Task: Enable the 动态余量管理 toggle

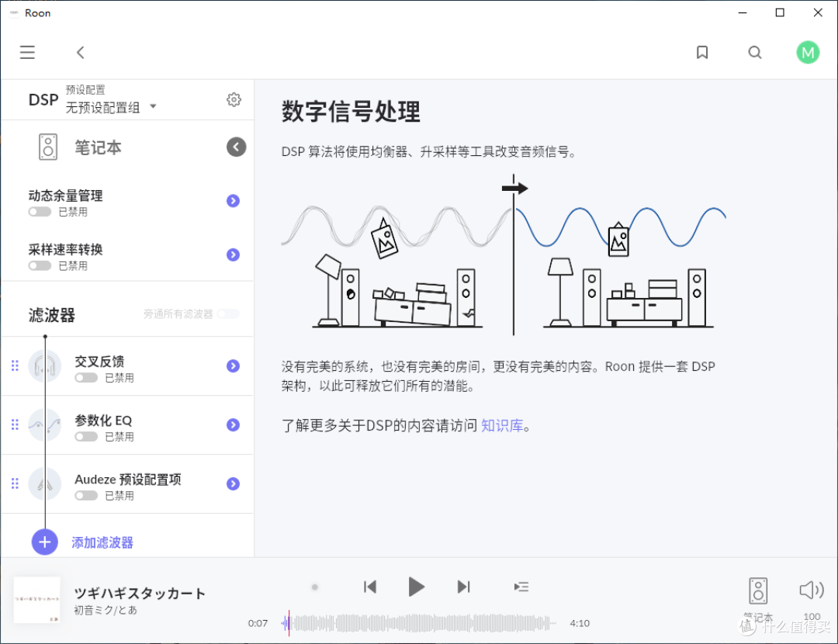Action: point(40,211)
